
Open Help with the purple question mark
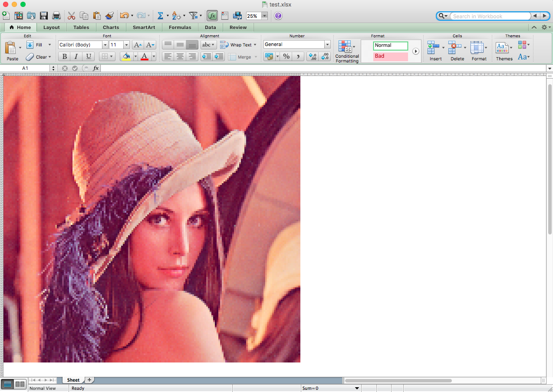pyautogui.click(x=278, y=16)
